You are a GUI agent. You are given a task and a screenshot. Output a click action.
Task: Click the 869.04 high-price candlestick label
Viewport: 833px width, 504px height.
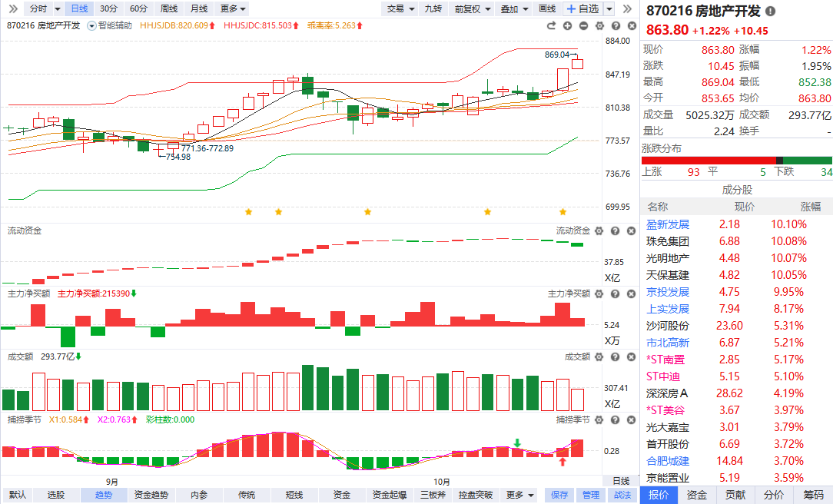556,55
